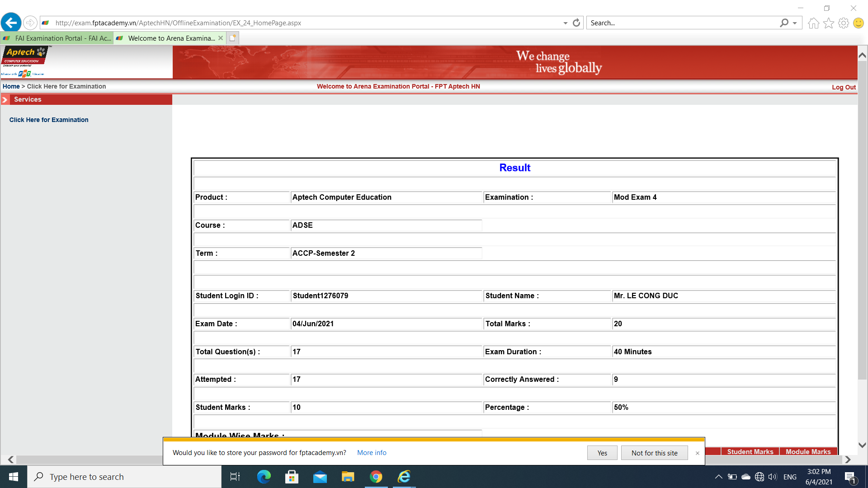Viewport: 868px width, 488px height.
Task: Click the blue Result heading
Action: tap(514, 168)
